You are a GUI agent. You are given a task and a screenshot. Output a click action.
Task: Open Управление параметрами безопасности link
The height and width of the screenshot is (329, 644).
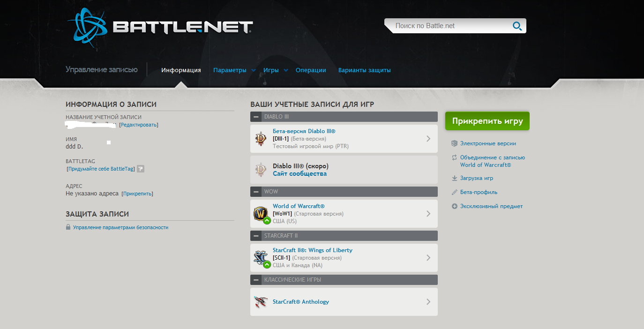[x=120, y=227]
